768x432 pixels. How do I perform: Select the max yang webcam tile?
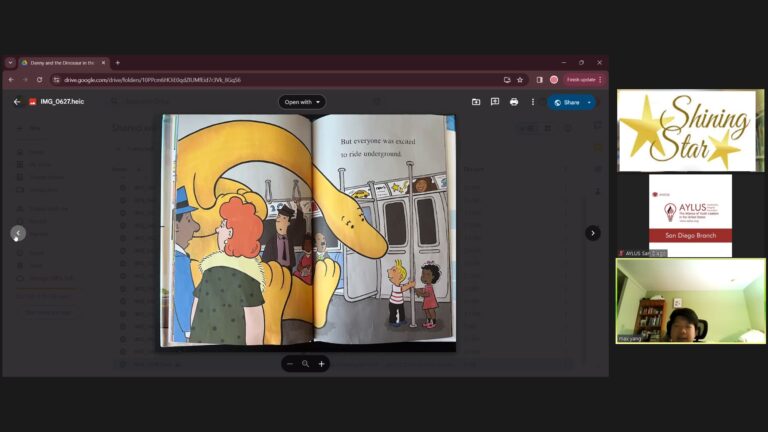[x=691, y=301]
